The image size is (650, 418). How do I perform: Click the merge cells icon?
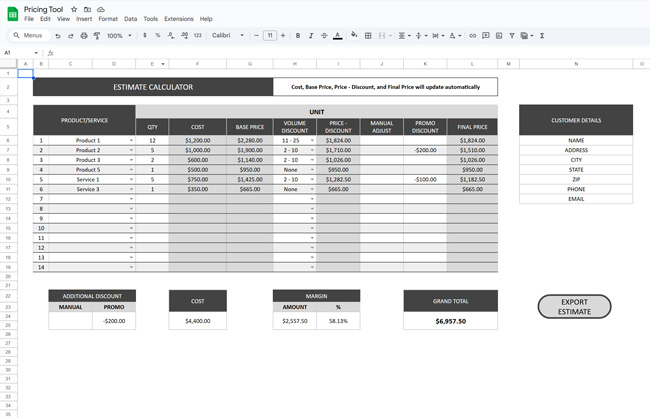tap(382, 36)
